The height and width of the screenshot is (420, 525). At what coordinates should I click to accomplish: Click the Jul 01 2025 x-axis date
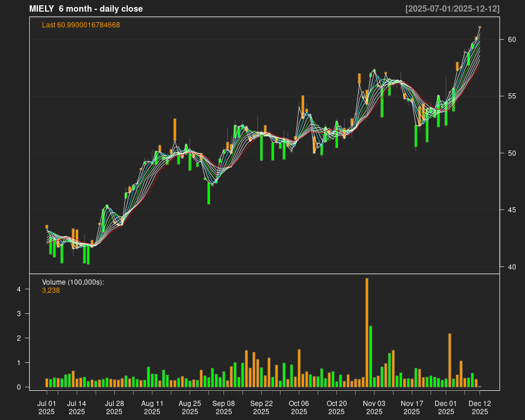(x=47, y=407)
